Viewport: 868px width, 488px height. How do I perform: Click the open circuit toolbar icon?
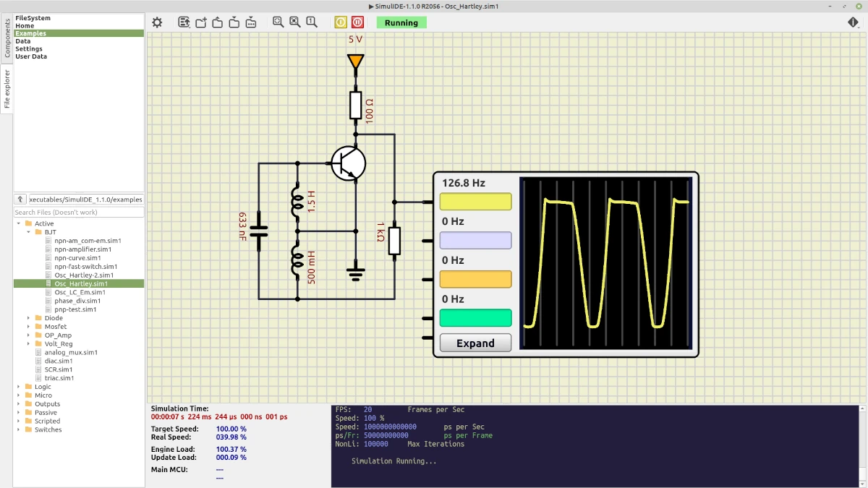coord(218,22)
